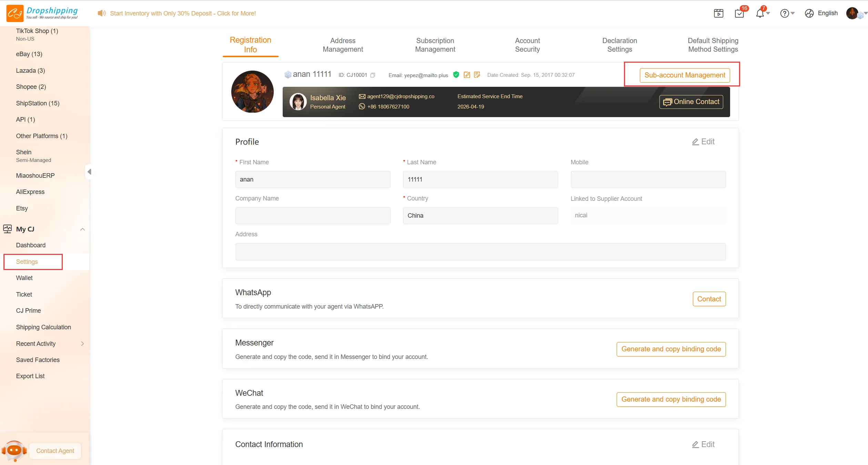Click Edit in the Profile section

coord(703,142)
